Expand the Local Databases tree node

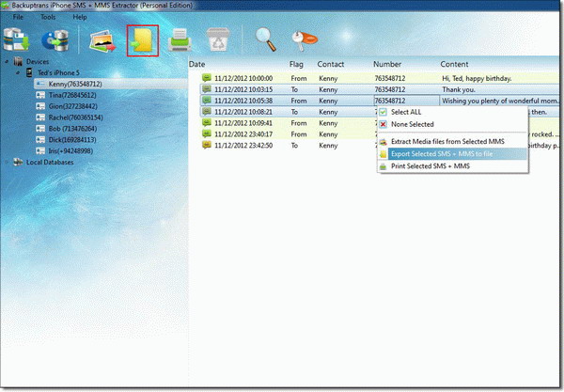7,163
